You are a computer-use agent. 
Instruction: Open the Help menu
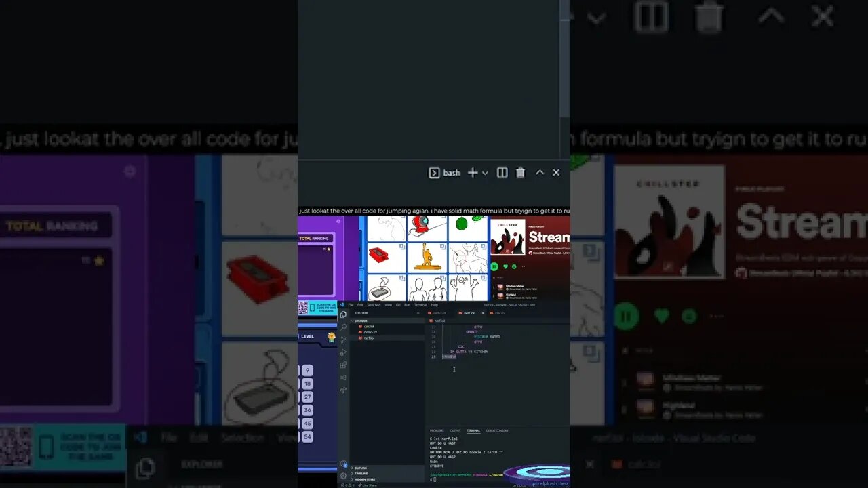pyautogui.click(x=434, y=305)
